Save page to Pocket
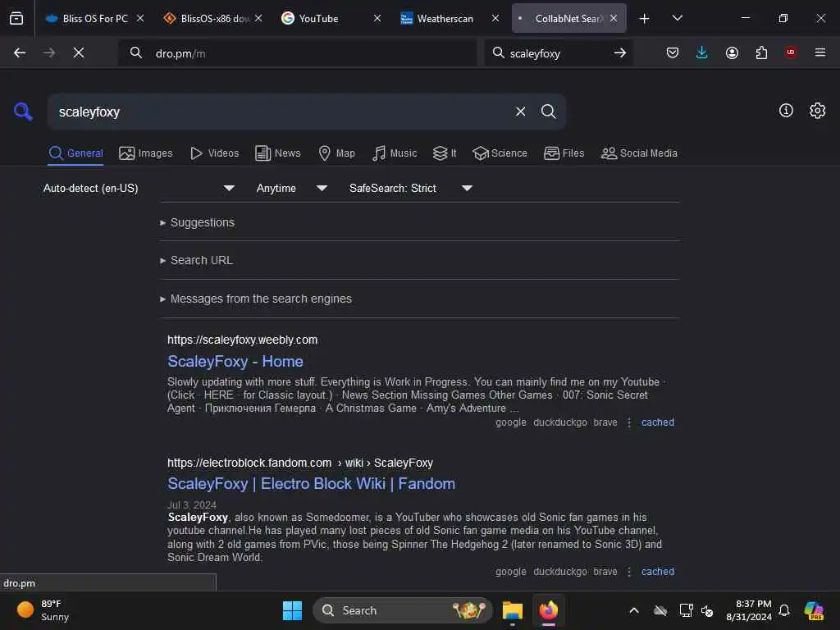 (673, 52)
